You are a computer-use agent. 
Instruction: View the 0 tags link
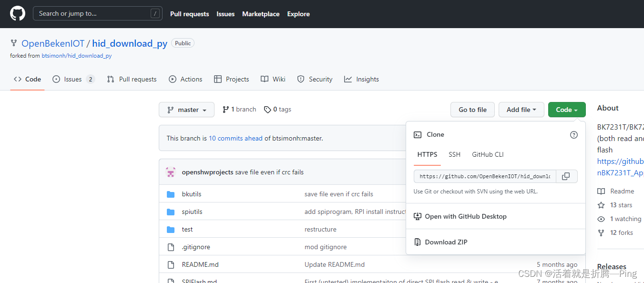coord(277,109)
